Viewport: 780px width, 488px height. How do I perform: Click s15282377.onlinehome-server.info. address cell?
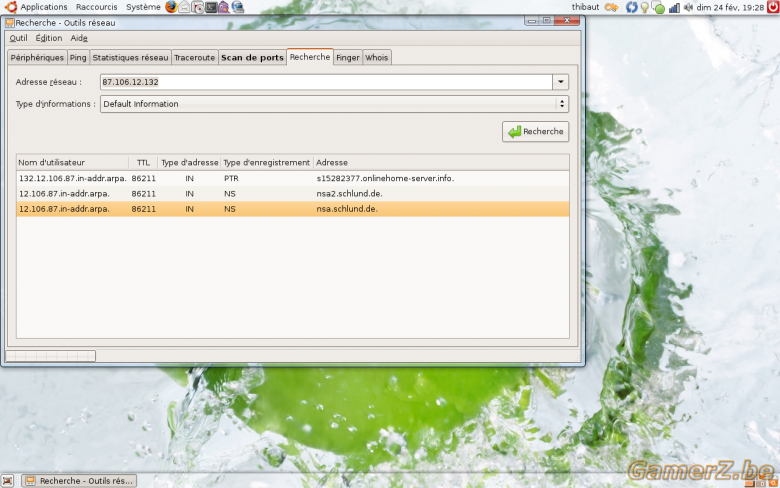[x=385, y=178]
